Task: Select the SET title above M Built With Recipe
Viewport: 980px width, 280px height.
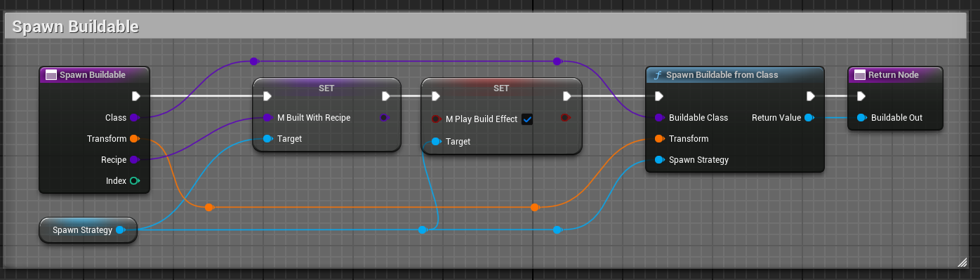Action: (x=326, y=88)
